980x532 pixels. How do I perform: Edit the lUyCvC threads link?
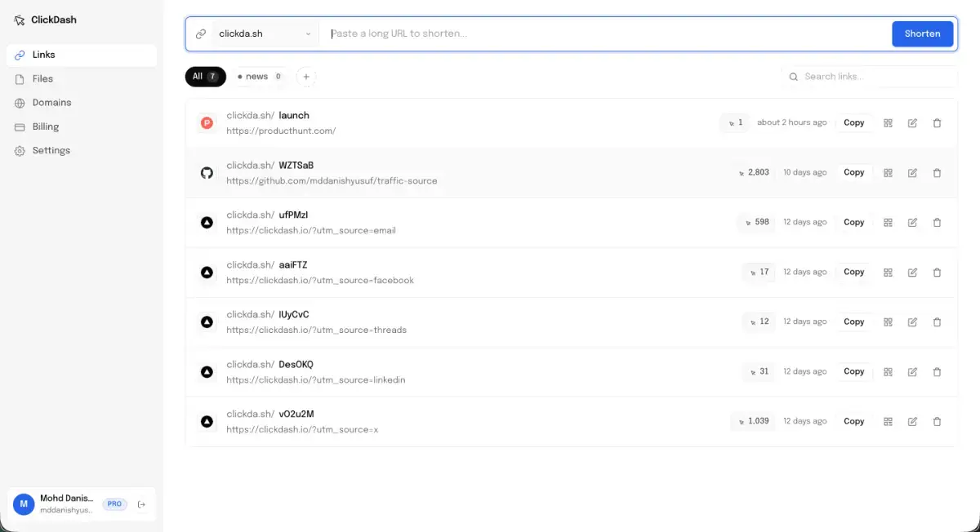pos(912,322)
